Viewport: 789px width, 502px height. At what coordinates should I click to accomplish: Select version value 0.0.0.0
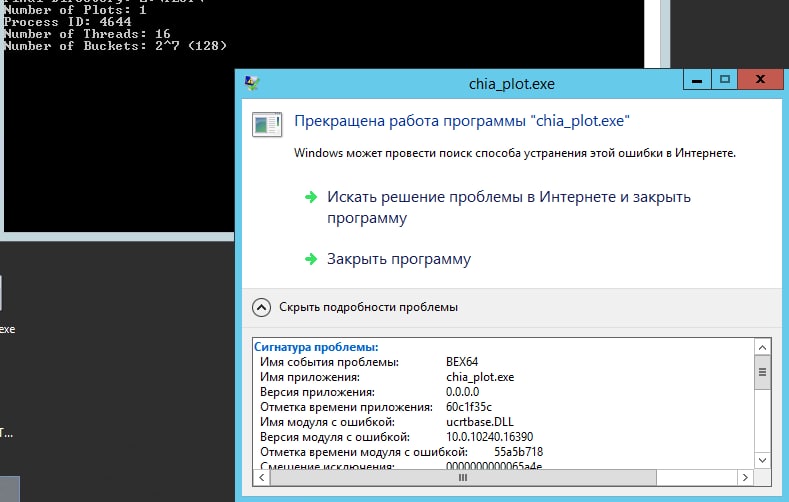(462, 392)
